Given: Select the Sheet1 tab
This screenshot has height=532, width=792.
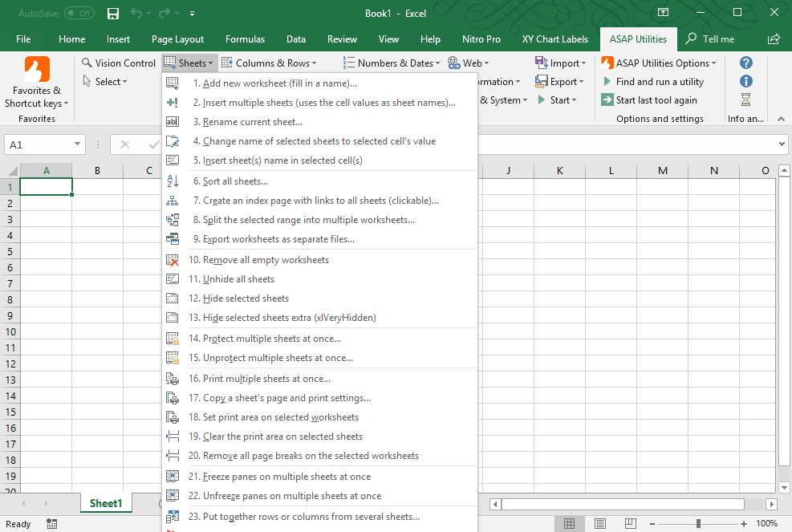Looking at the screenshot, I should (x=105, y=503).
